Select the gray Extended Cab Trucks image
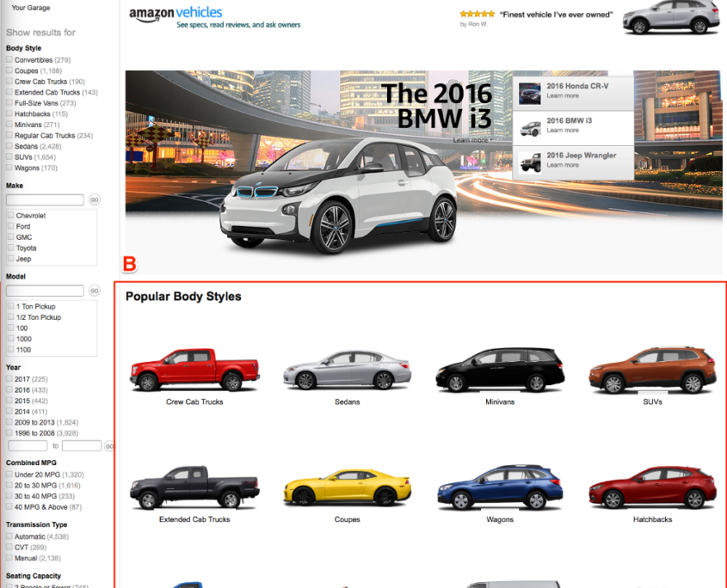Screen dimensions: 727x588 point(194,487)
